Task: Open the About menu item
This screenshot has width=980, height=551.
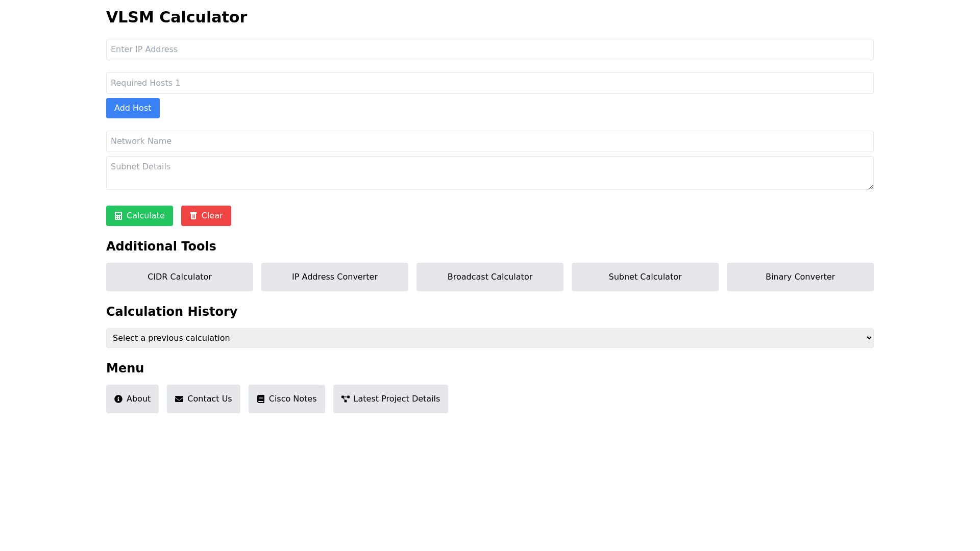Action: 132,398
